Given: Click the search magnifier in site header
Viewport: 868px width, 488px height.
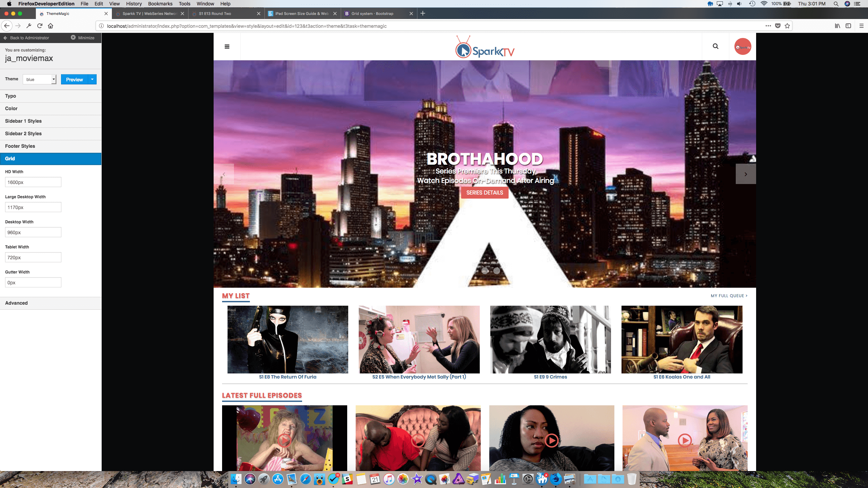Looking at the screenshot, I should pos(715,46).
